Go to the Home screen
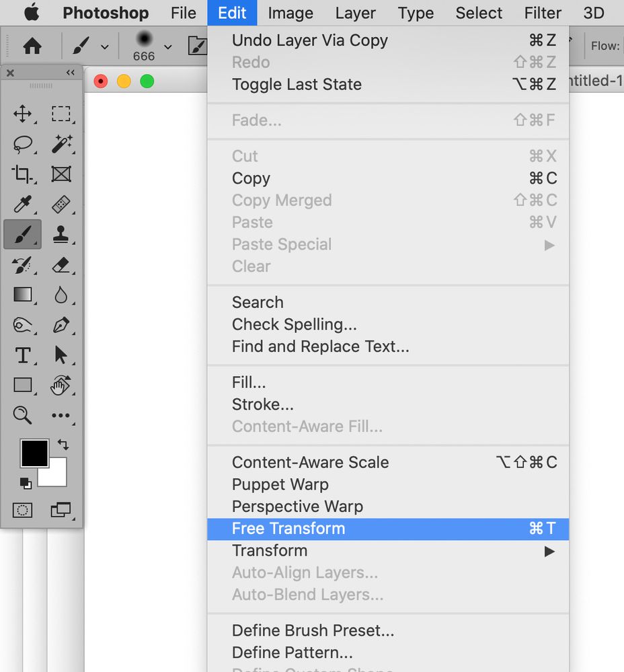This screenshot has height=672, width=624. (32, 46)
